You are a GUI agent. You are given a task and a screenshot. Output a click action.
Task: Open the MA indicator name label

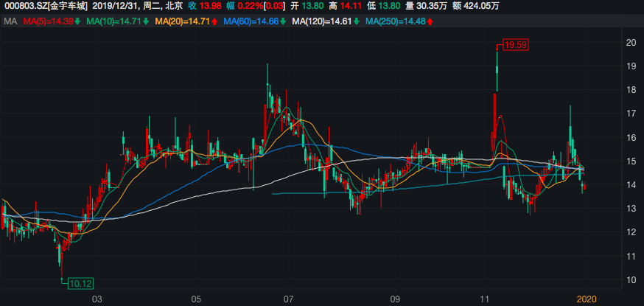(10, 21)
